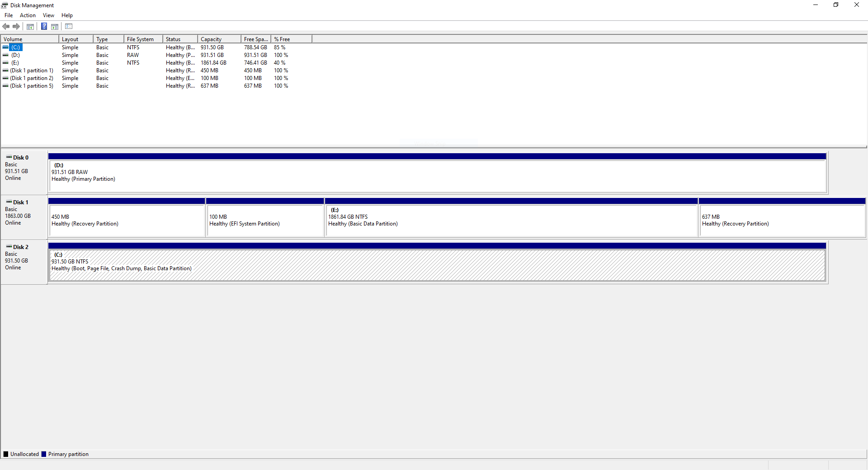Select the (D:) volume in the list
The height and width of the screenshot is (470, 868).
click(16, 55)
